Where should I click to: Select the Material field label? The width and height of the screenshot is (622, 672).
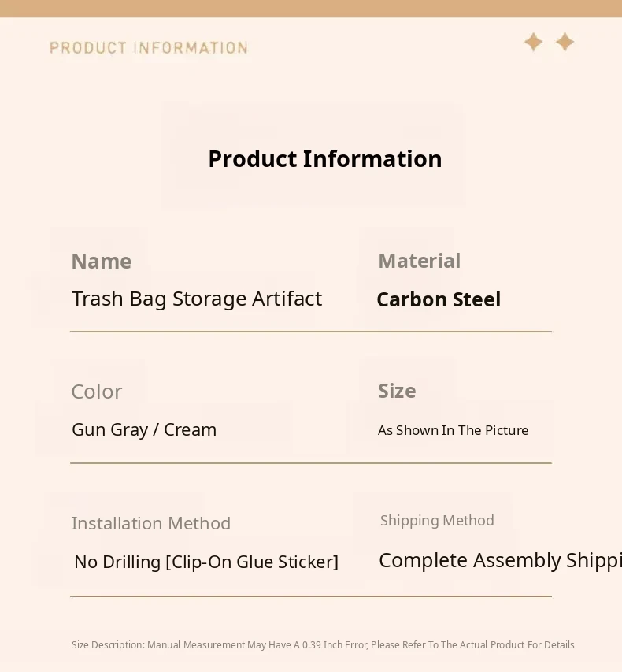(419, 261)
